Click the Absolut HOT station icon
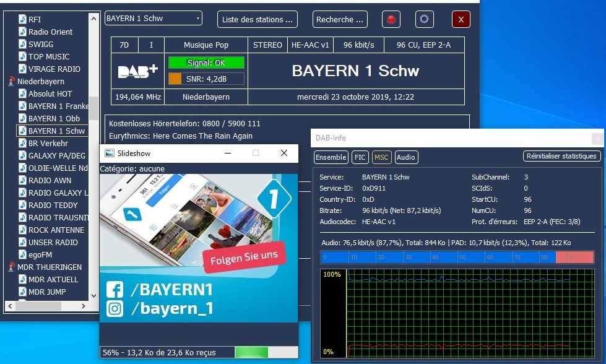606x364 pixels. [22, 93]
